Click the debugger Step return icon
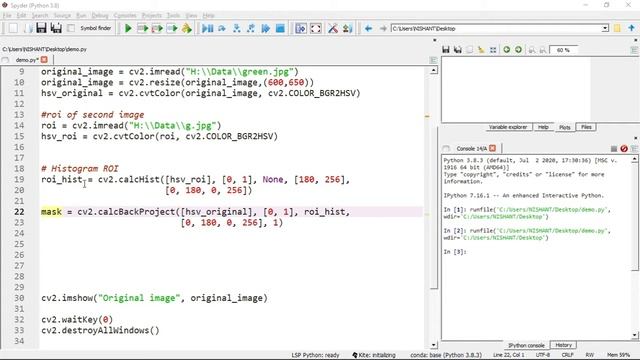The width and height of the screenshot is (640, 360). [251, 28]
